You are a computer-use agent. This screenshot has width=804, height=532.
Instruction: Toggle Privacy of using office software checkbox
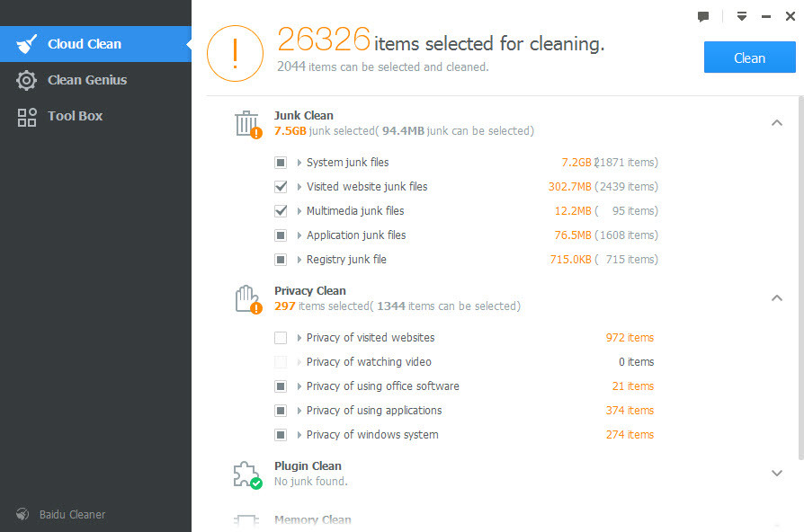point(281,386)
